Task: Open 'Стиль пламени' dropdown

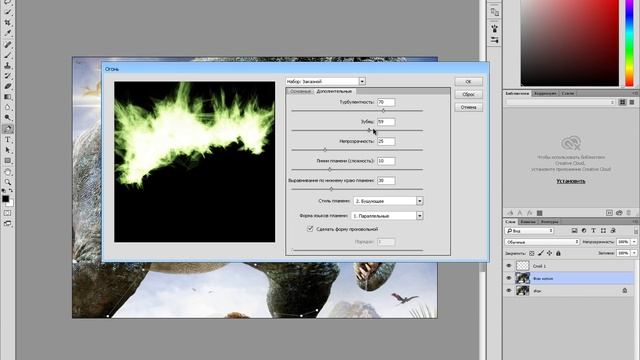Action: tap(420, 201)
